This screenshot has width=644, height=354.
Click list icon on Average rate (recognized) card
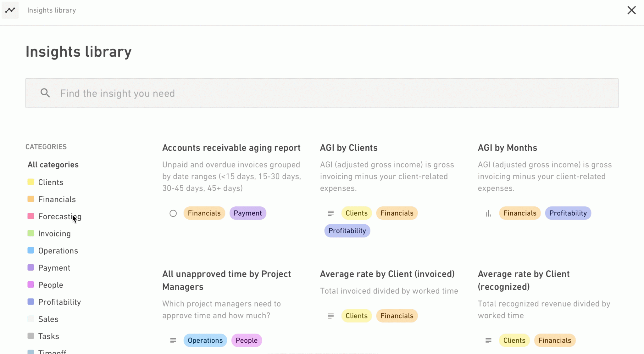[488, 340]
